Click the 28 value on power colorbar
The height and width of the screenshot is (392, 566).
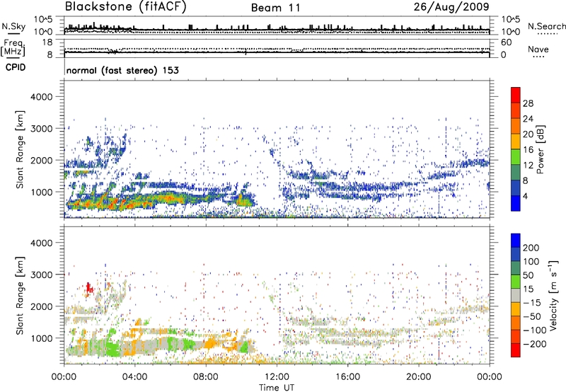pos(528,103)
